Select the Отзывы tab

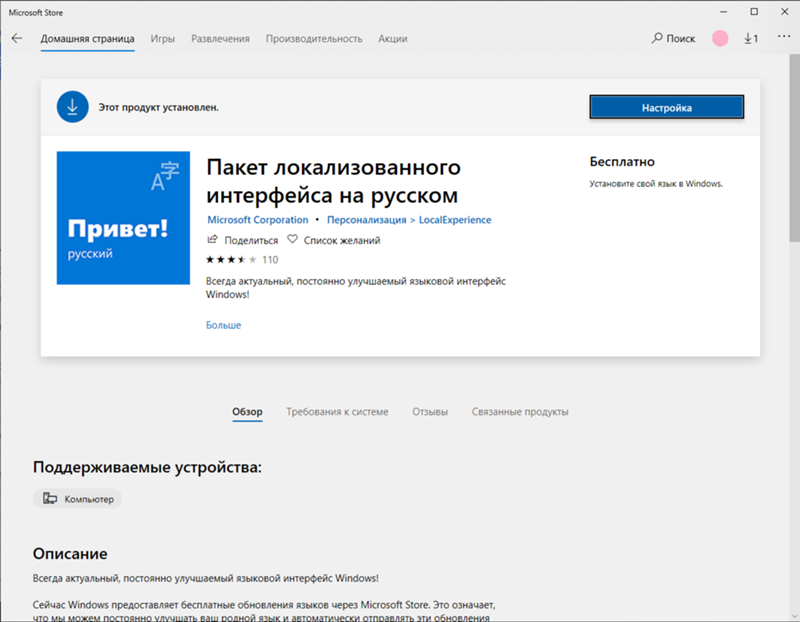(x=430, y=412)
